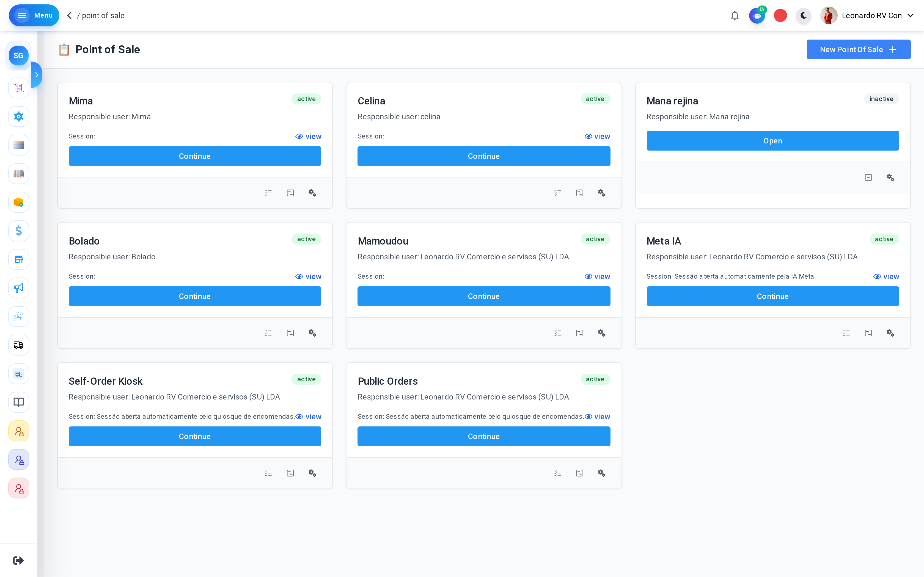View session for Bolado point of sale
Viewport: 924px width, 577px height.
(309, 276)
